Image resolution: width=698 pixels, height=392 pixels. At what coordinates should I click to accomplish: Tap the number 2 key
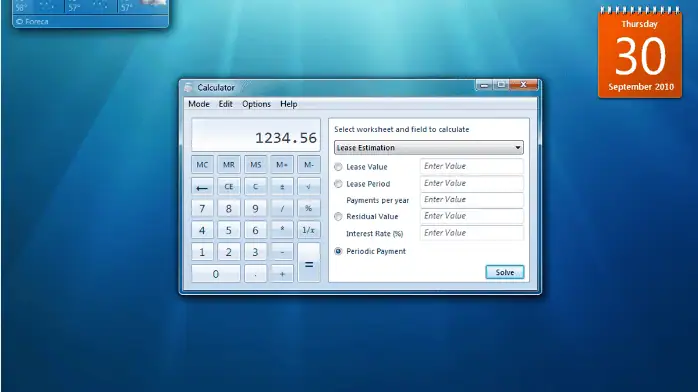(229, 252)
